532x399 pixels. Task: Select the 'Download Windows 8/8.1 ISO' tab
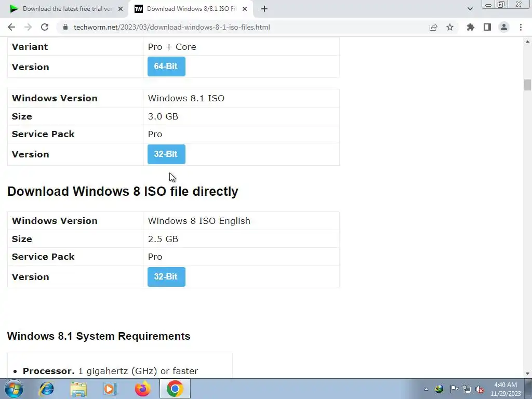click(x=191, y=9)
